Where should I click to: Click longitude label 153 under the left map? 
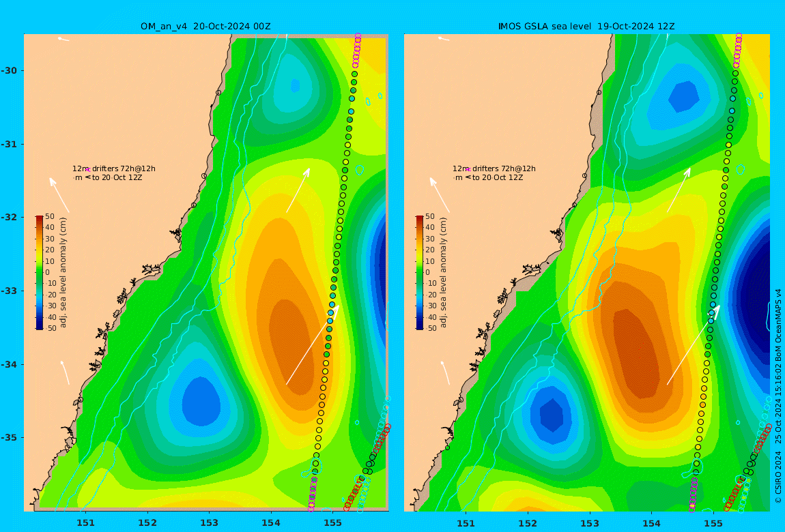210,523
